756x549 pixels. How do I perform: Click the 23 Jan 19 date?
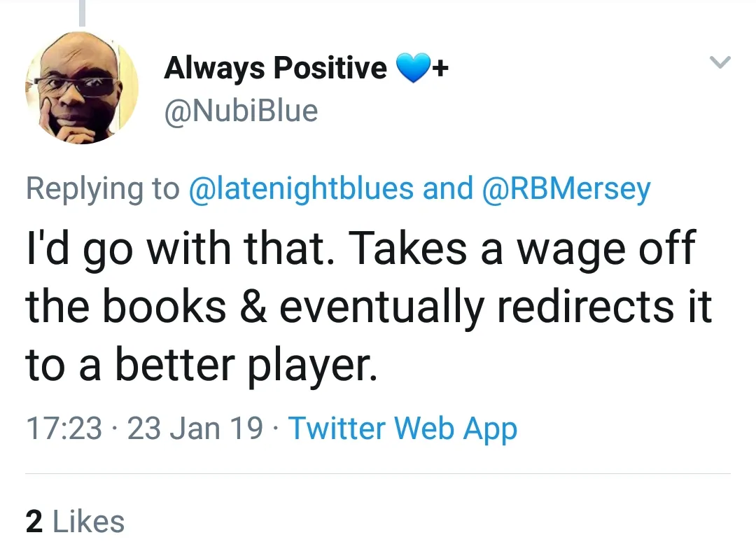[195, 429]
